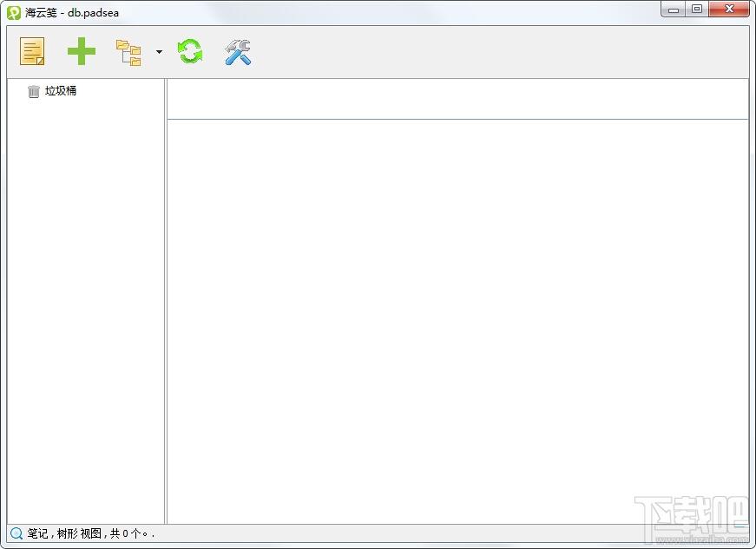The height and width of the screenshot is (549, 756).
Task: Click the title bar text db.padsea
Action: (93, 12)
